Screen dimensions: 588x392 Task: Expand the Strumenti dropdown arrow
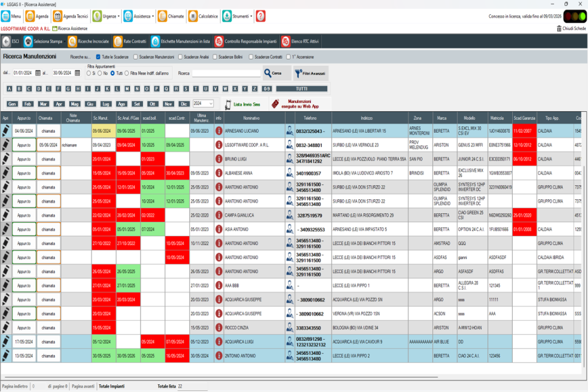tap(251, 16)
